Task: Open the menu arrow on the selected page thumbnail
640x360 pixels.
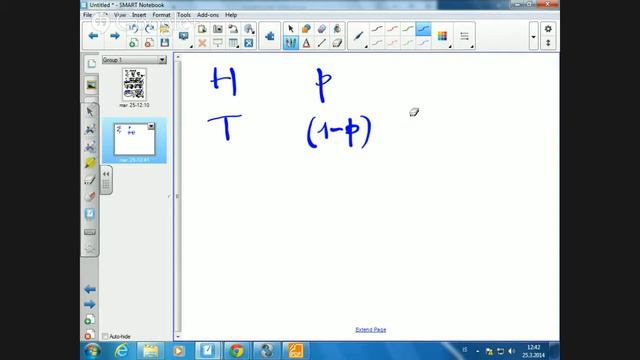Action: (151, 127)
